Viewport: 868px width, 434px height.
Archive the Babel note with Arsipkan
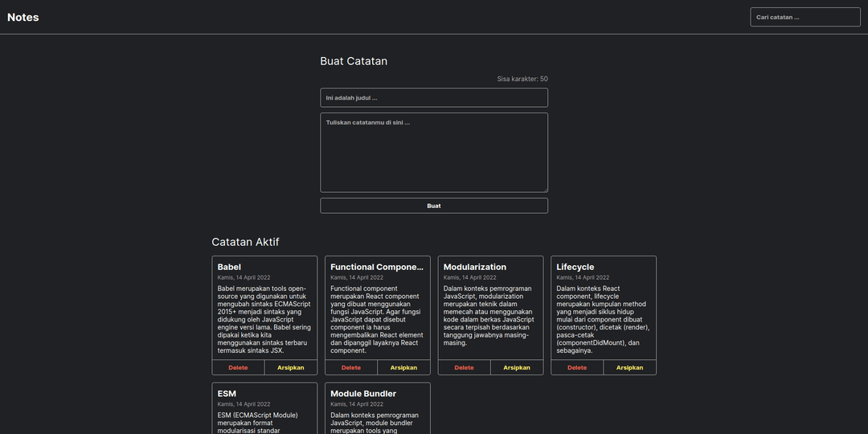291,367
